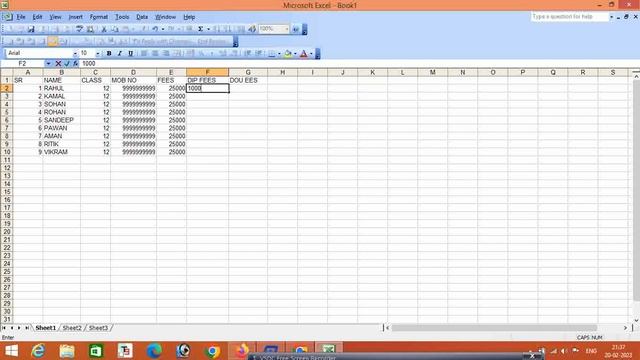
Task: Click the Cut scissors icon
Action: coord(104,29)
